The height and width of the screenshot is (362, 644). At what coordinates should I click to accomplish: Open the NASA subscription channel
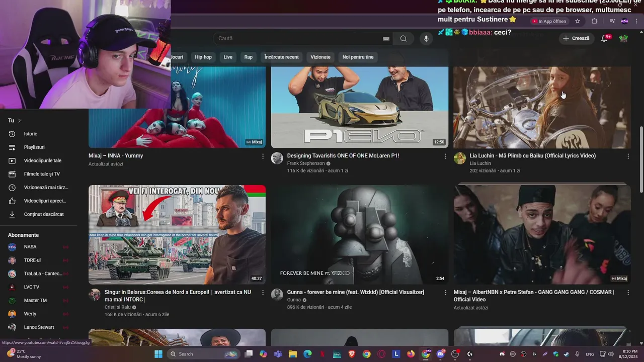pos(39,247)
